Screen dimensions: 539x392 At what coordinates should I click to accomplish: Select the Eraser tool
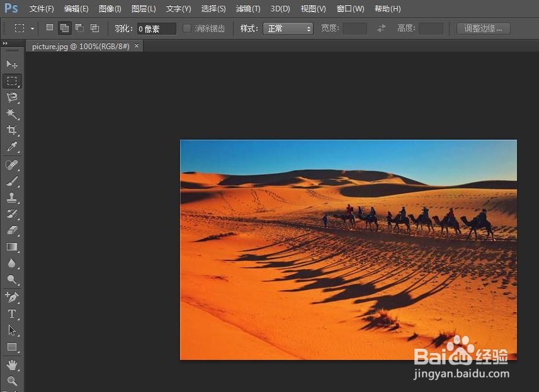click(11, 230)
